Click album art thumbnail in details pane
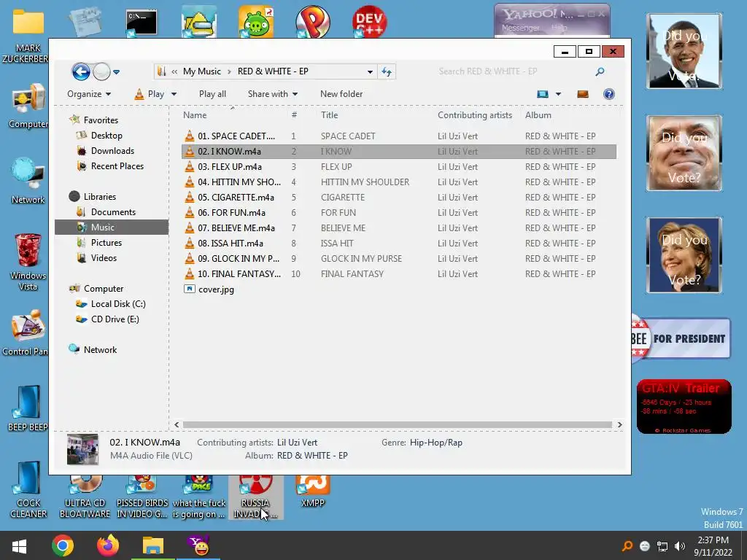This screenshot has width=747, height=560. (82, 449)
